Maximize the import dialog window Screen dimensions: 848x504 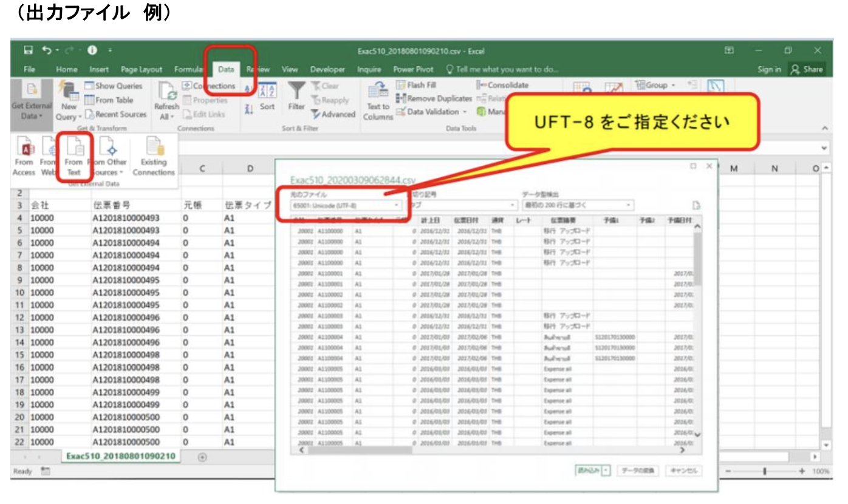coord(693,166)
